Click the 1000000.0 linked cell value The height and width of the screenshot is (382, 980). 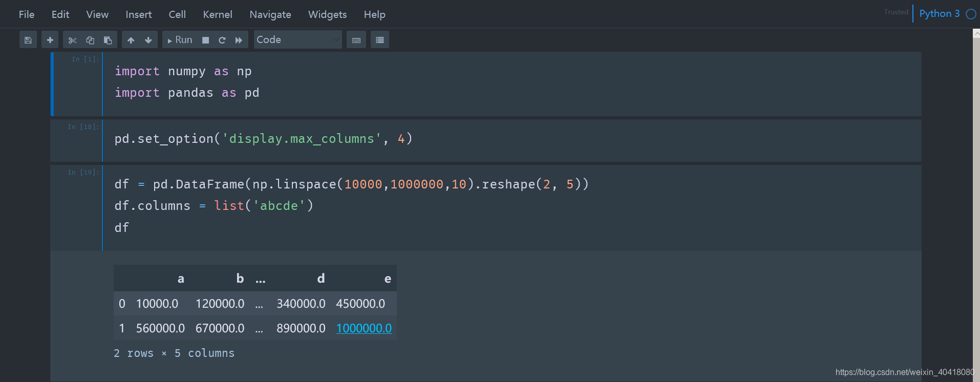364,328
